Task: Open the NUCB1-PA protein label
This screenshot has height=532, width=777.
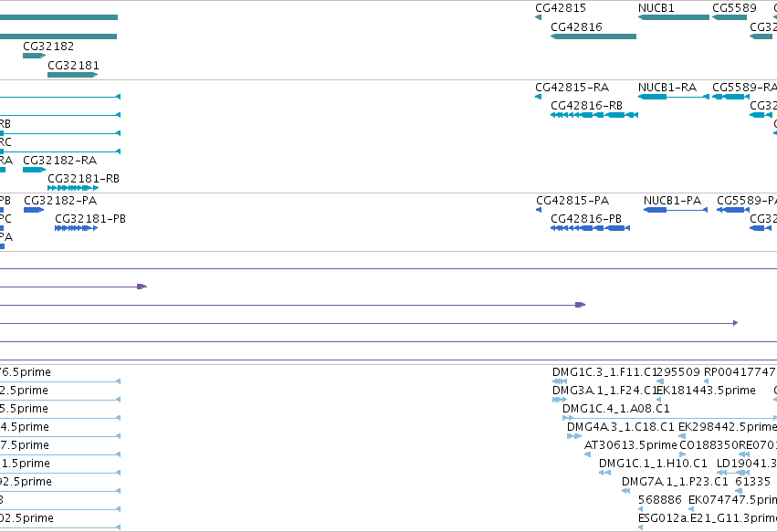Action: (672, 200)
